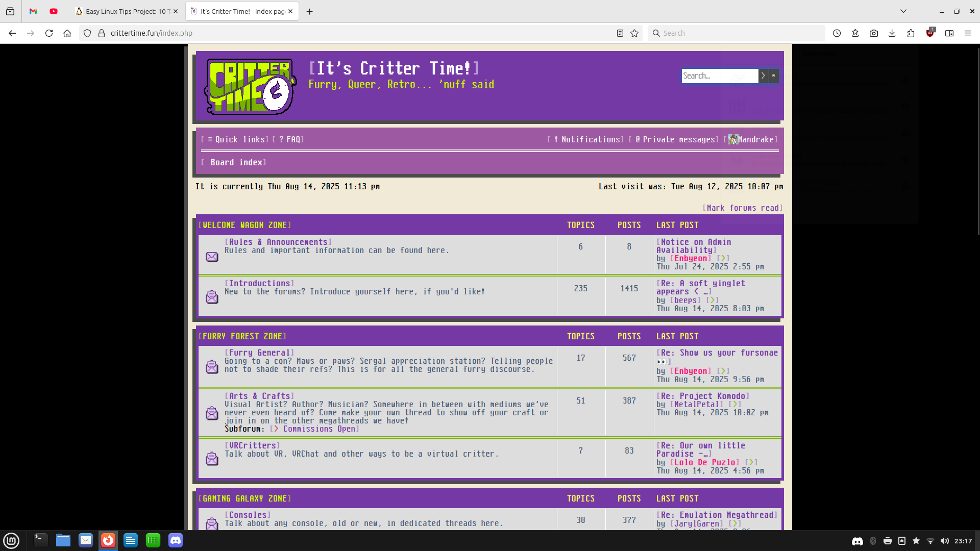Click the forum Search text field
This screenshot has width=980, height=551.
pyautogui.click(x=719, y=76)
